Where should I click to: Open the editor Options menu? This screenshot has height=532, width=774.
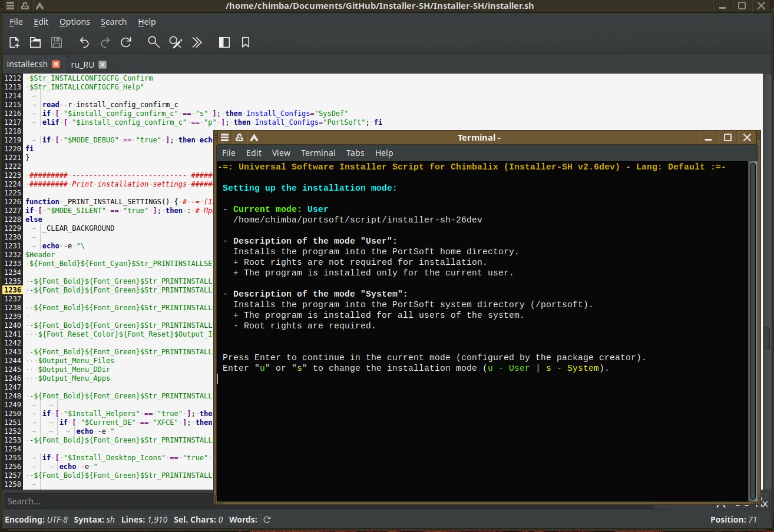click(x=74, y=22)
